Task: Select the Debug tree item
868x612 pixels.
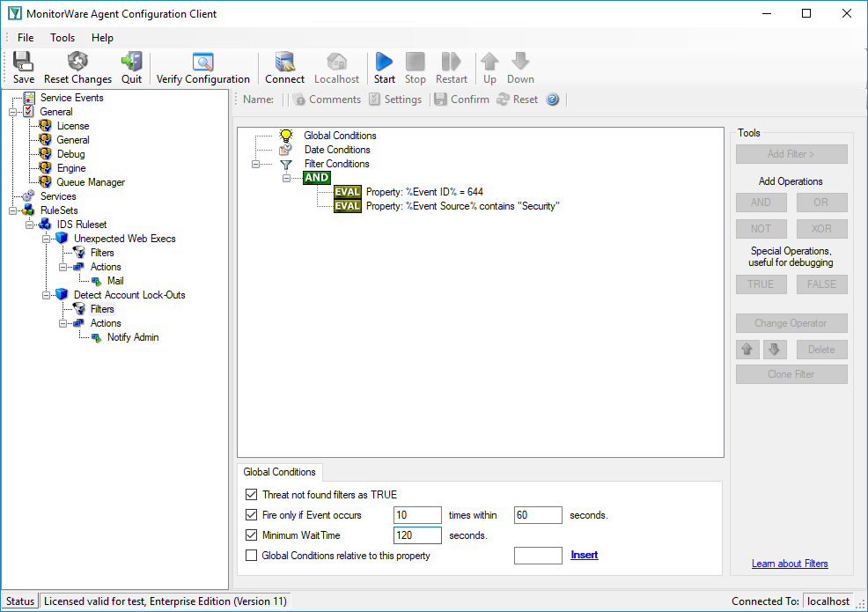Action: click(70, 154)
